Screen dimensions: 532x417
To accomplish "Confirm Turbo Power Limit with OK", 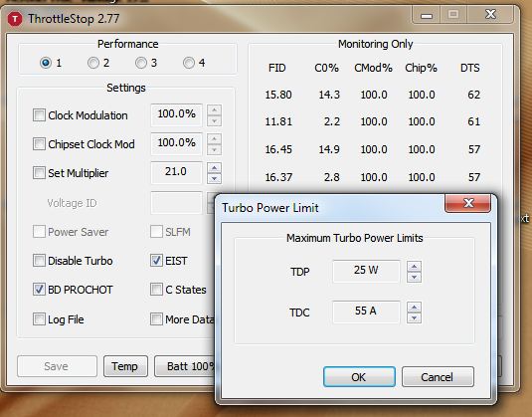I will (x=359, y=376).
